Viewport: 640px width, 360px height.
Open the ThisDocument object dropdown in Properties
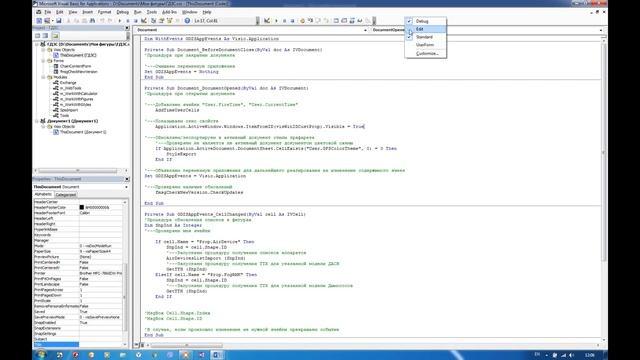pyautogui.click(x=81, y=187)
